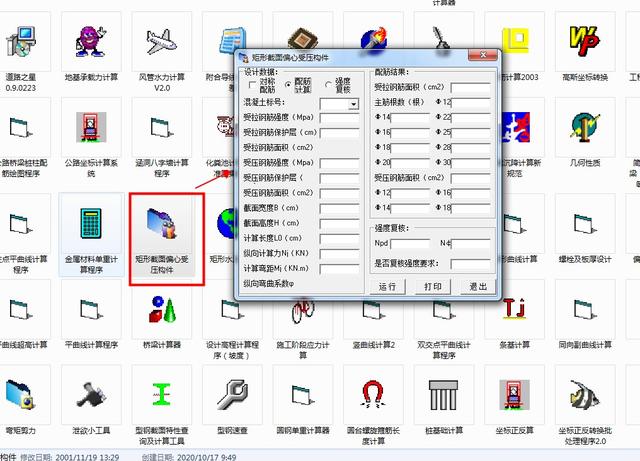Open 设计高程计算程序（坡度） icon
Image resolution: width=640 pixels, height=461 pixels.
tap(232, 309)
